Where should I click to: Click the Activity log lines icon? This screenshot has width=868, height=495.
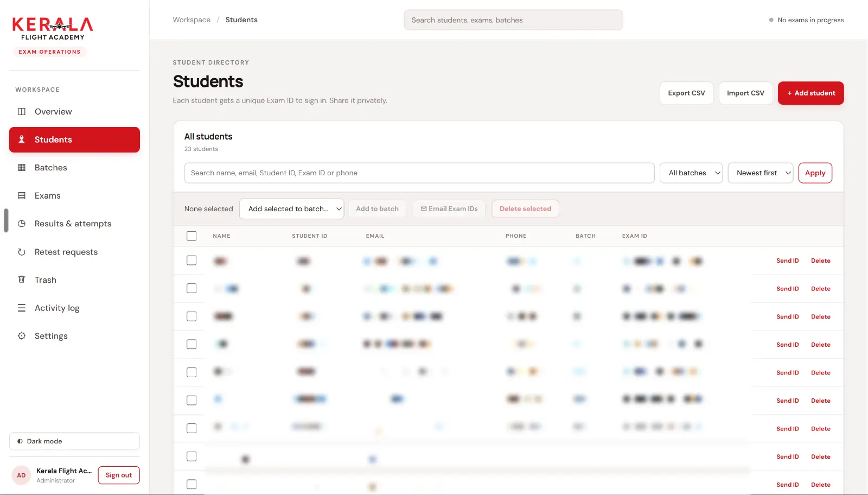[x=22, y=308]
